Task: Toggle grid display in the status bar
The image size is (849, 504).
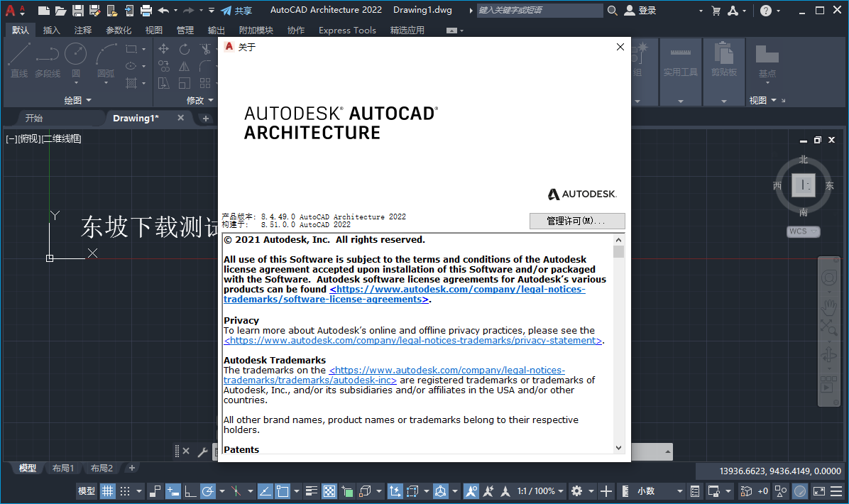Action: click(x=107, y=491)
